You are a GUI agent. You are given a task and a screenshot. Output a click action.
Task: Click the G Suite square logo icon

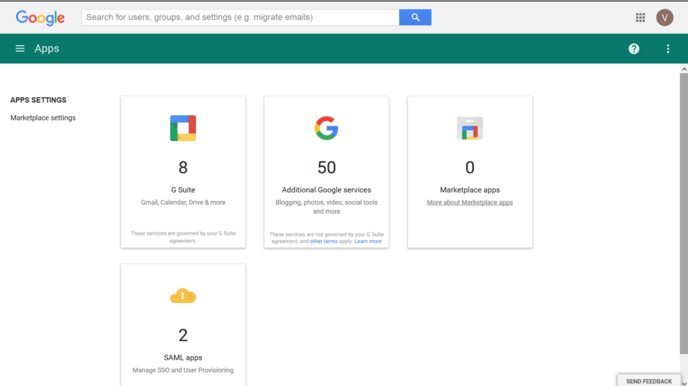183,128
